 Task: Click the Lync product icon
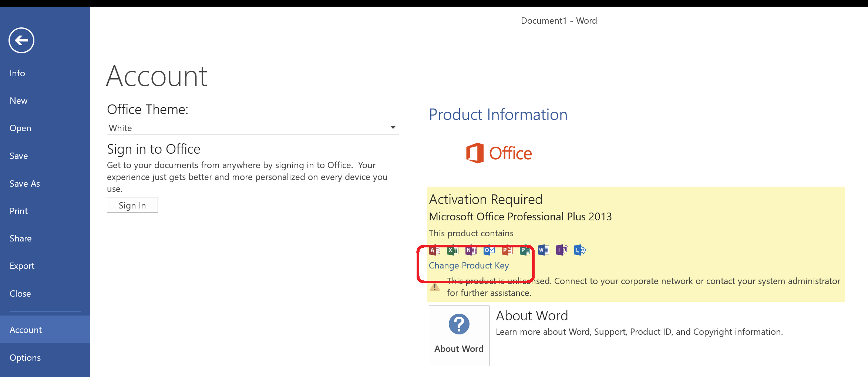tap(579, 251)
